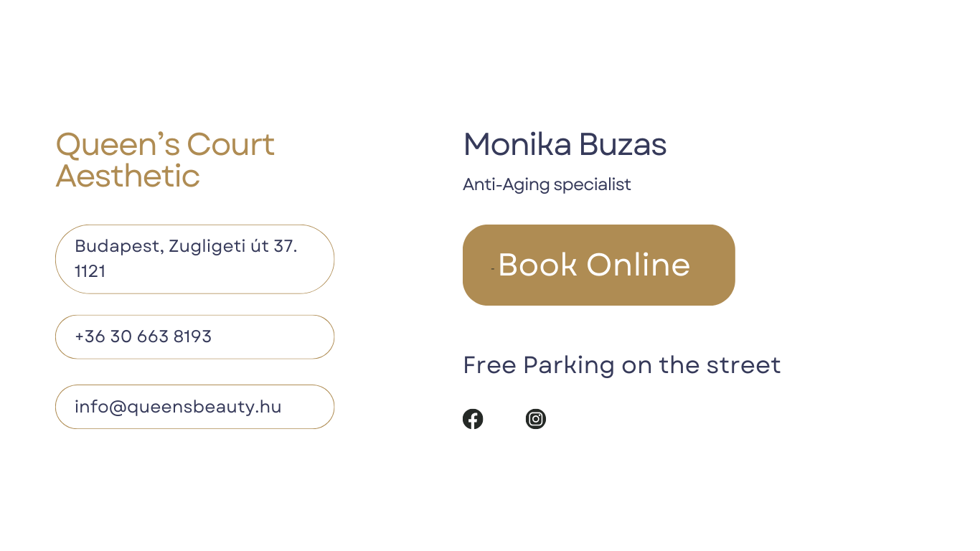The width and height of the screenshot is (980, 551).
Task: Click the word "Online" on the gold button
Action: click(639, 265)
